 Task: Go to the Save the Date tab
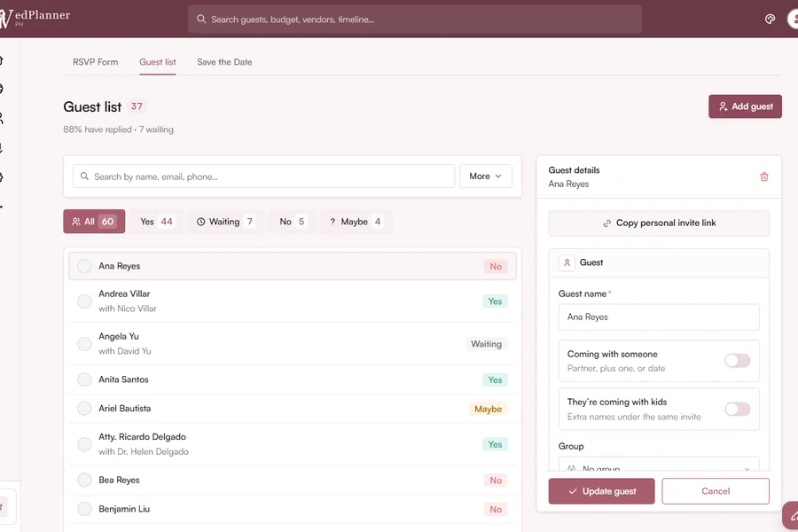224,62
